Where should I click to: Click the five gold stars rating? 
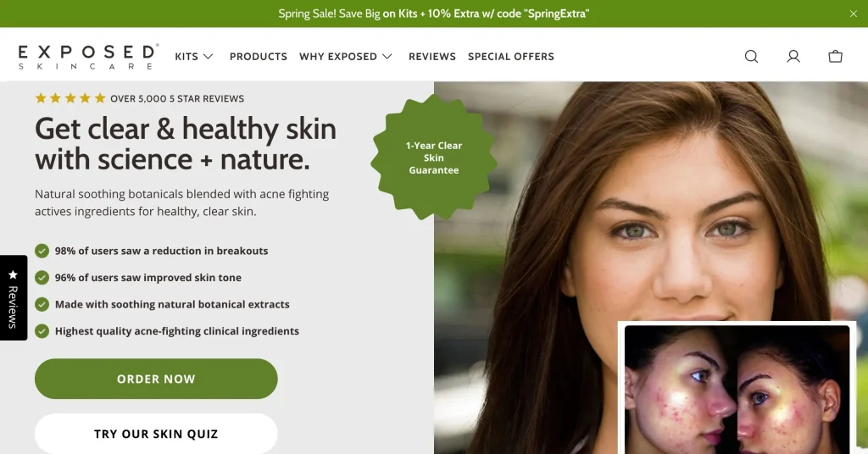coord(70,98)
